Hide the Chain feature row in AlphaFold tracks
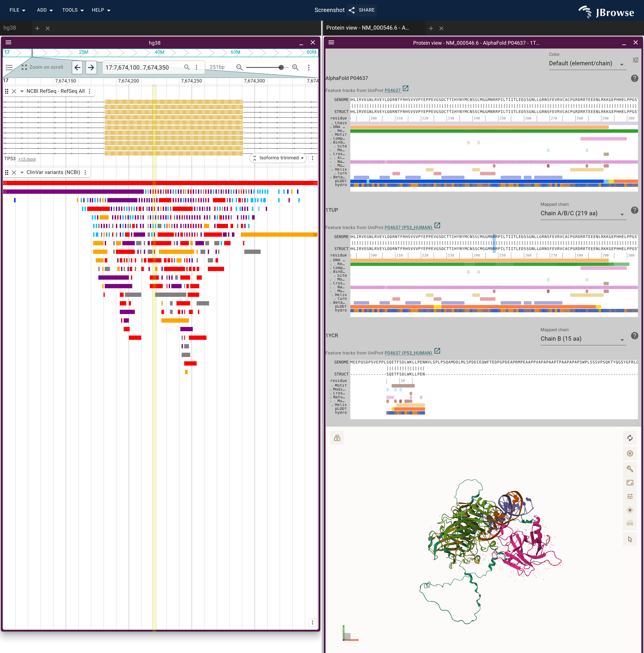 click(x=332, y=124)
